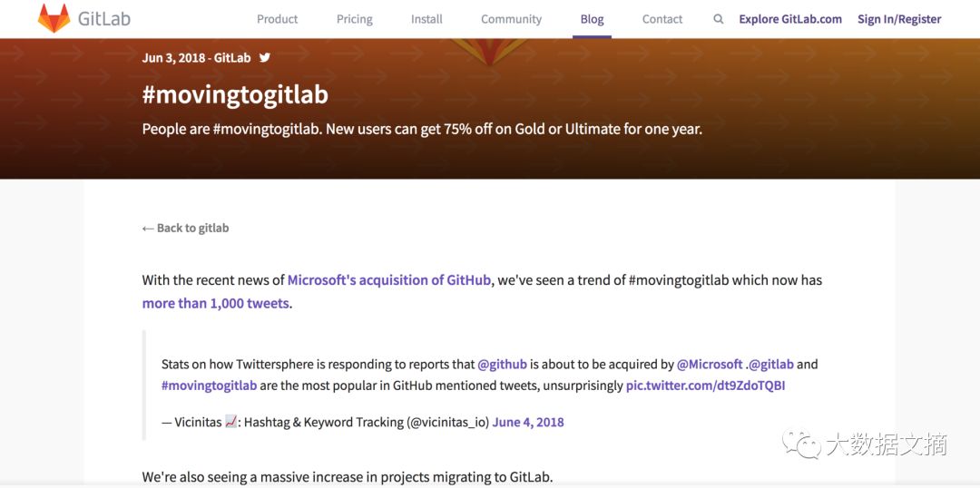Open the Install nav item
Screen dimensions: 980x488
click(426, 19)
